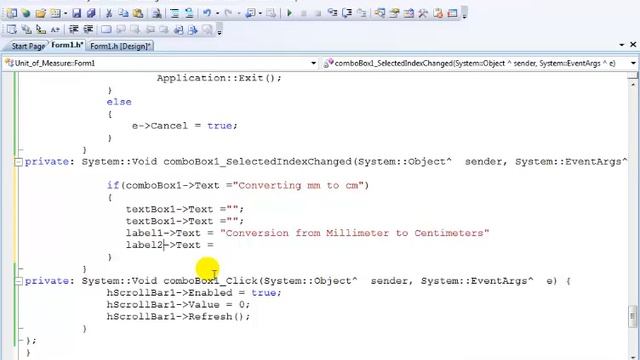This screenshot has width=640, height=360.
Task: Click the vertical scrollbar up arrow
Action: tap(633, 84)
